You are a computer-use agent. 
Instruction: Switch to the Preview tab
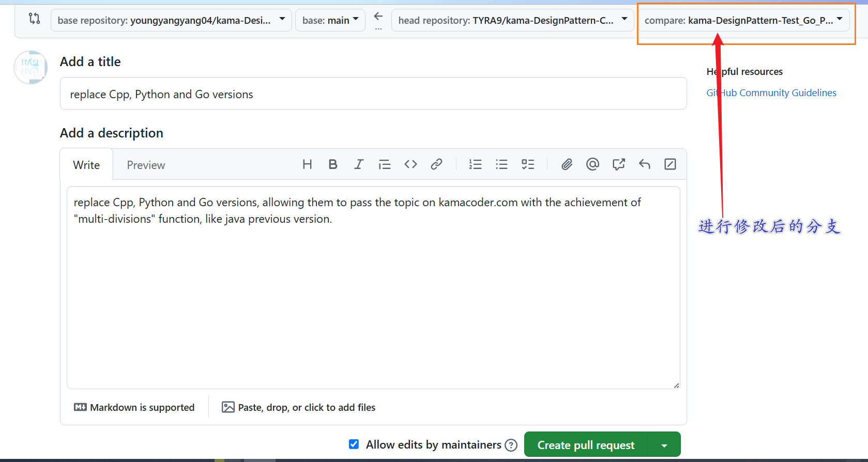146,165
